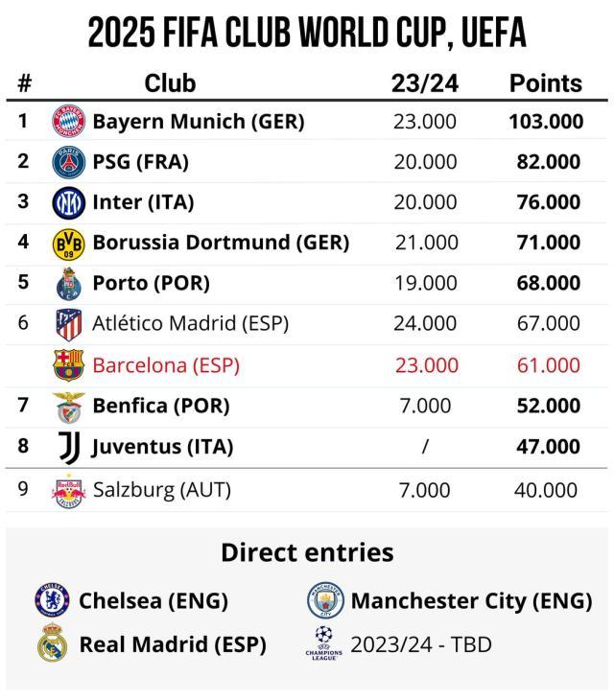Viewport: 614px width, 700px height.
Task: Click the Bayern Munich club crest
Action: click(x=68, y=122)
